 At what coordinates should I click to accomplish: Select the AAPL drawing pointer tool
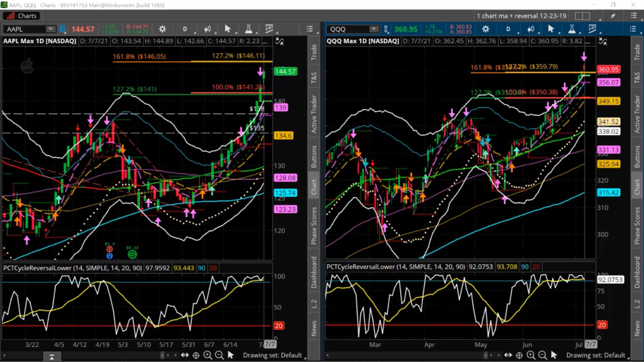[227, 29]
